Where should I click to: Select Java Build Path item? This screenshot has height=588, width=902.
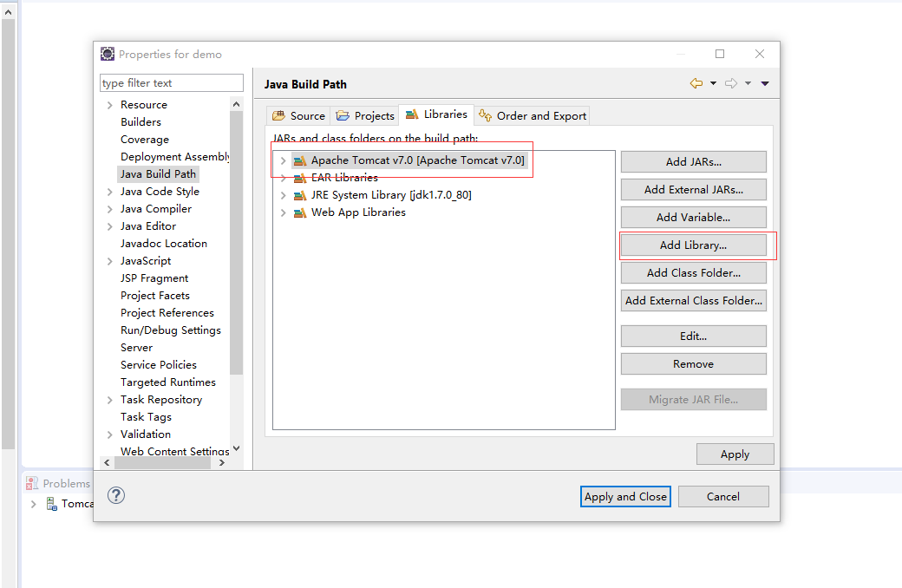coord(158,173)
